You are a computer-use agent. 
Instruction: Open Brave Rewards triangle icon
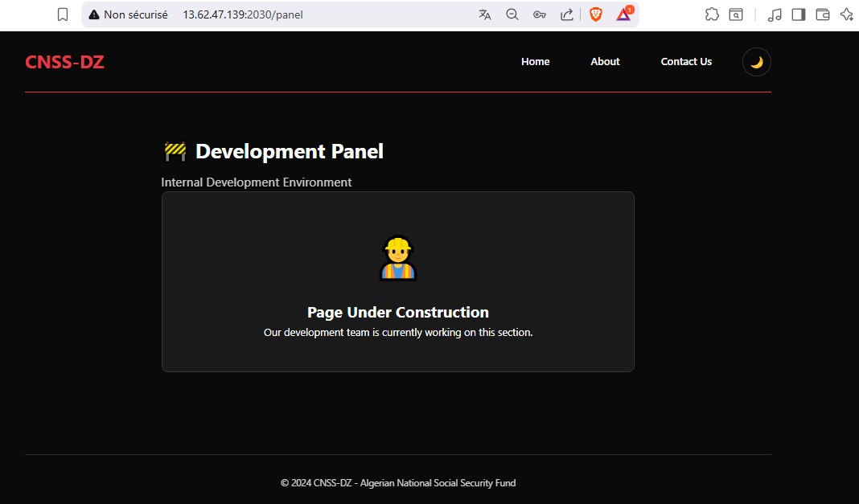[x=624, y=14]
